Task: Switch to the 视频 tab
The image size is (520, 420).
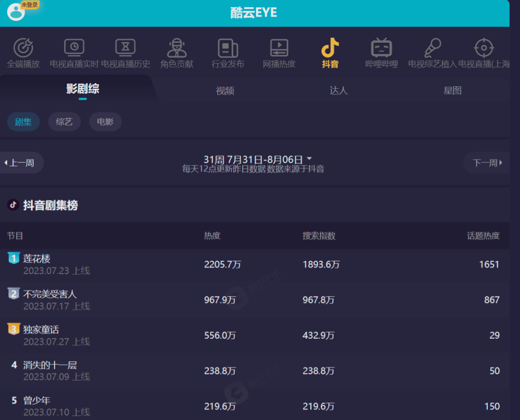Action: click(225, 91)
